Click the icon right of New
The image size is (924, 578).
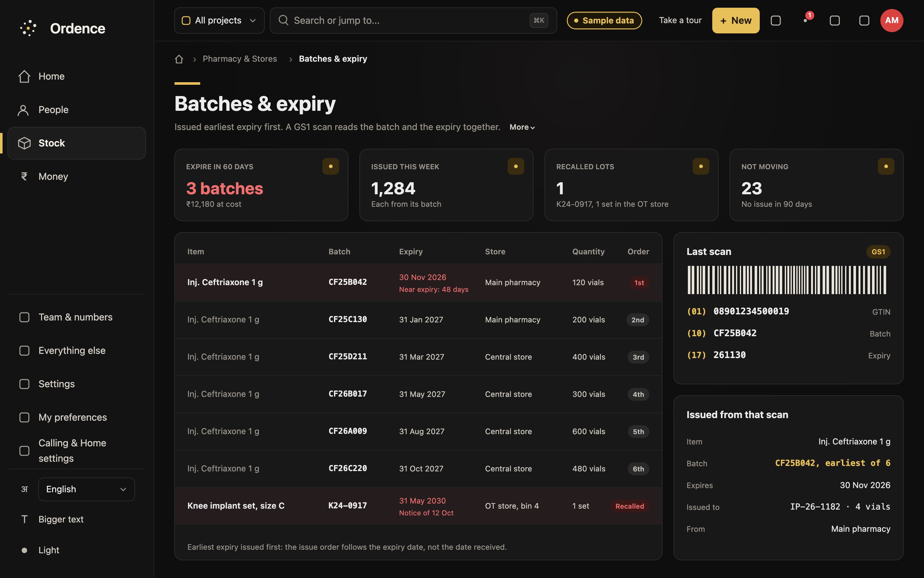pos(775,20)
